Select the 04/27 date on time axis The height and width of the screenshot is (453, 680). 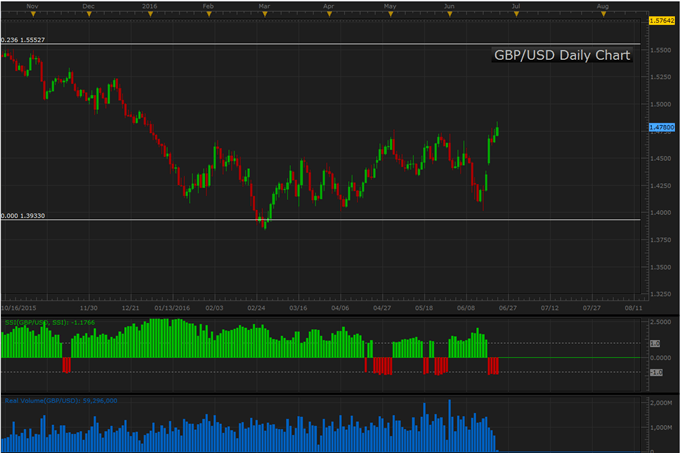point(382,308)
